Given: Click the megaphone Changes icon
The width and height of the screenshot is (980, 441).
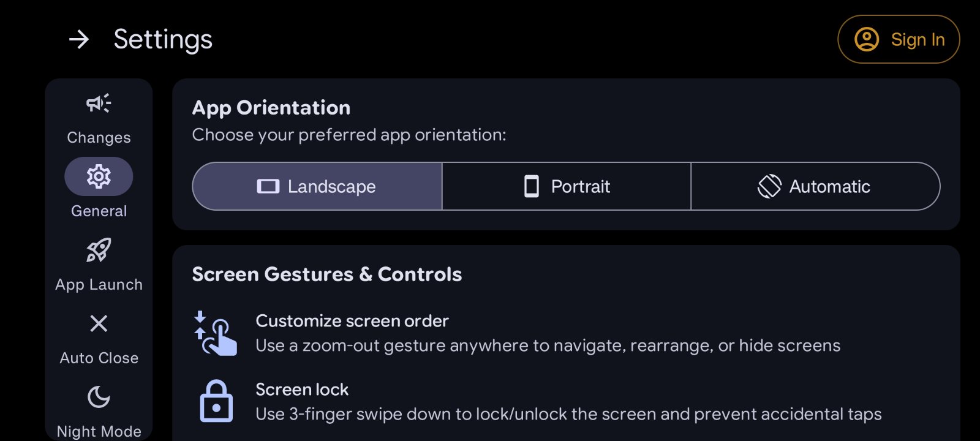Looking at the screenshot, I should (x=99, y=104).
